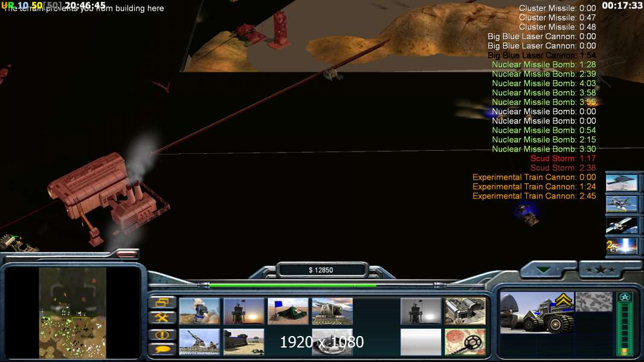Click the 'Nuclear Missile Bomb: 1:28' timer
The width and height of the screenshot is (644, 362).
pyautogui.click(x=544, y=65)
